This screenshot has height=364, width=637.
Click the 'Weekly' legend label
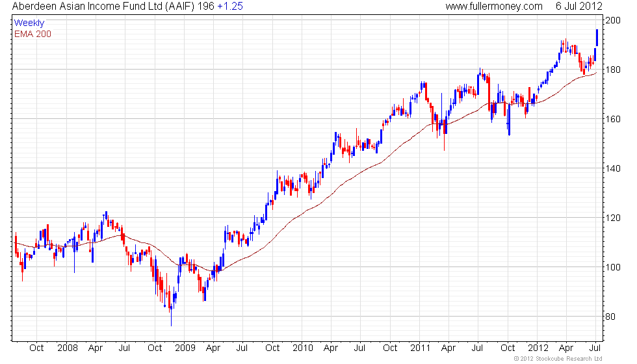[x=29, y=23]
